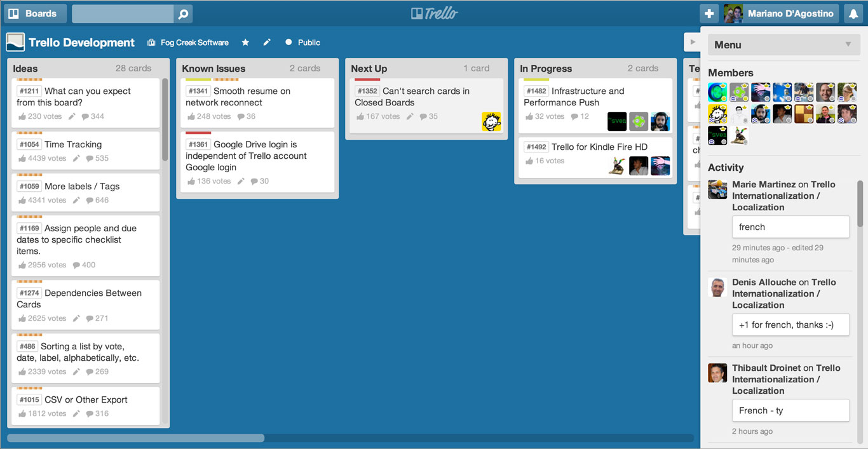Open the Infrastructure and Performance Push card
This screenshot has width=868, height=449.
pos(595,106)
